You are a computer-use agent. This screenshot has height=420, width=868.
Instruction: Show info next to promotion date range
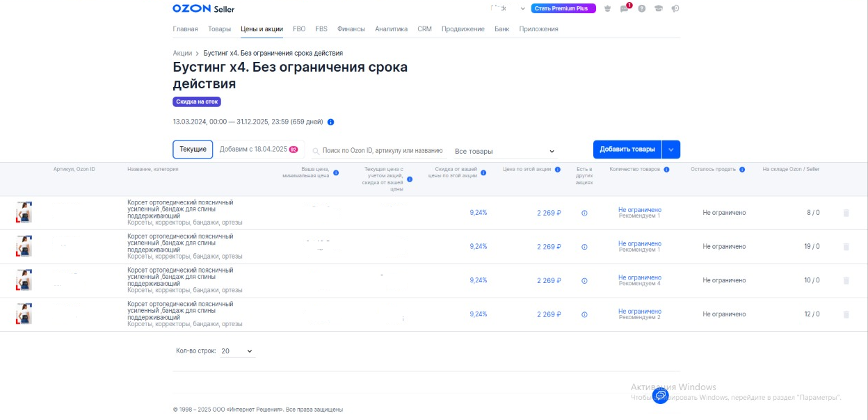point(330,122)
